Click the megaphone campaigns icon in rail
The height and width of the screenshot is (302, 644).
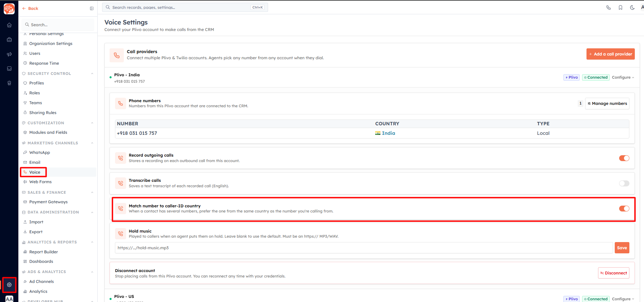pos(9,54)
